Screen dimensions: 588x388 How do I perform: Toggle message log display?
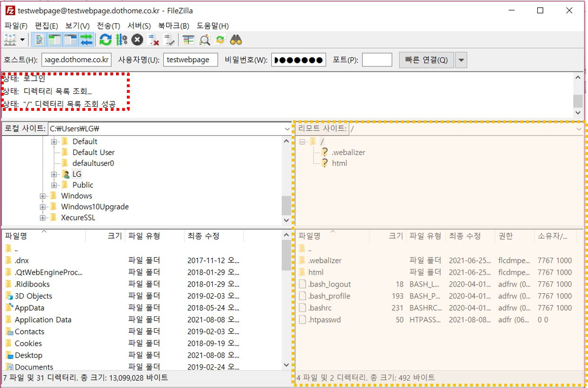40,40
